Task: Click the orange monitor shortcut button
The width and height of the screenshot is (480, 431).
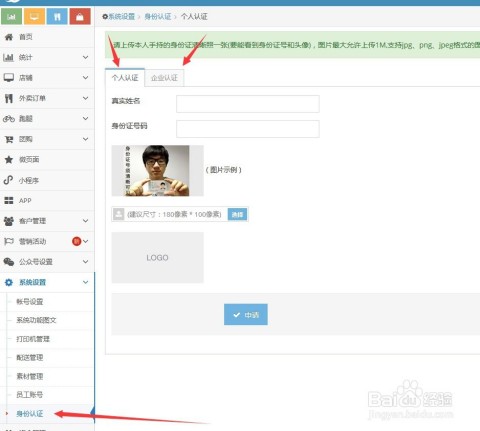Action: point(34,16)
